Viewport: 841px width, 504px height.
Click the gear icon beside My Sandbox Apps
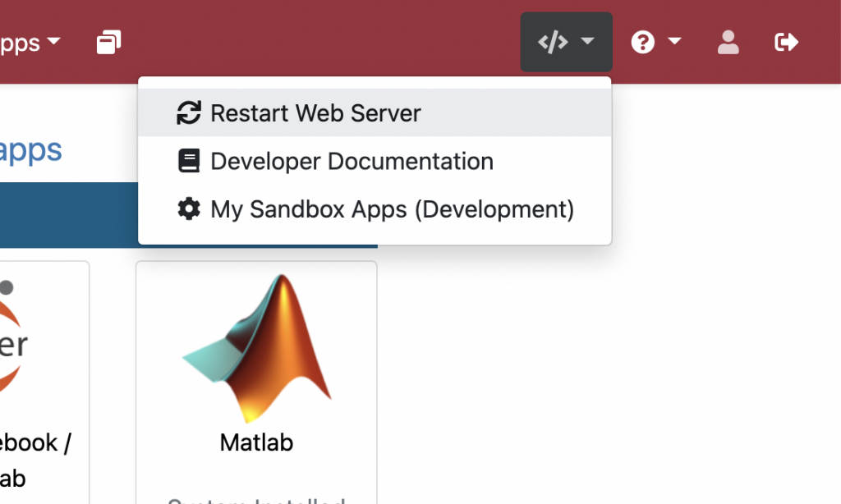(x=189, y=208)
